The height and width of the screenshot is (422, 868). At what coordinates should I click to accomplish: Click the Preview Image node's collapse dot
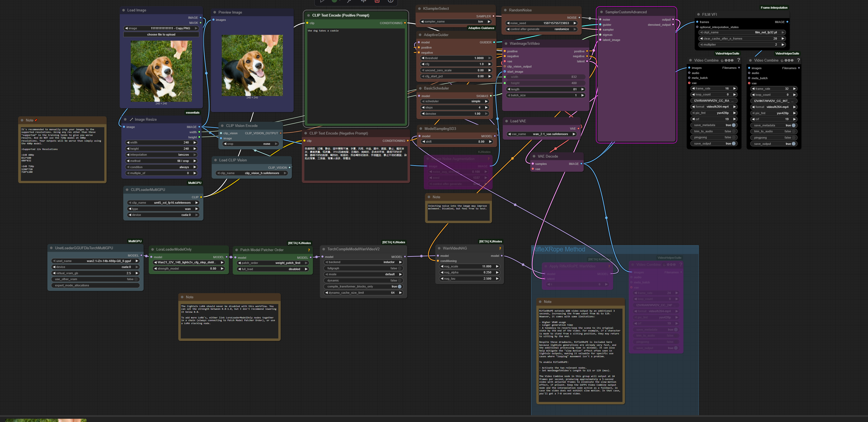(215, 12)
